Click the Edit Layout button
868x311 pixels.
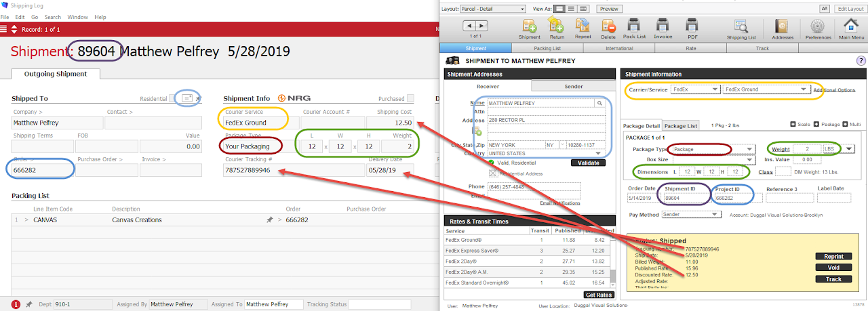coord(850,9)
